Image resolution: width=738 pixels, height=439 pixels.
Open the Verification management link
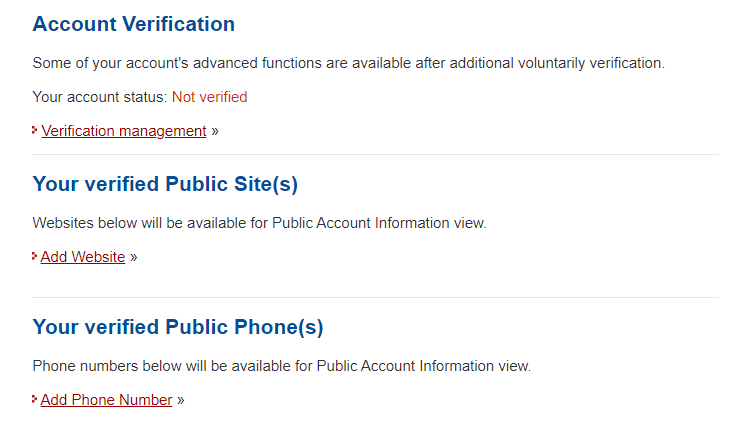123,131
